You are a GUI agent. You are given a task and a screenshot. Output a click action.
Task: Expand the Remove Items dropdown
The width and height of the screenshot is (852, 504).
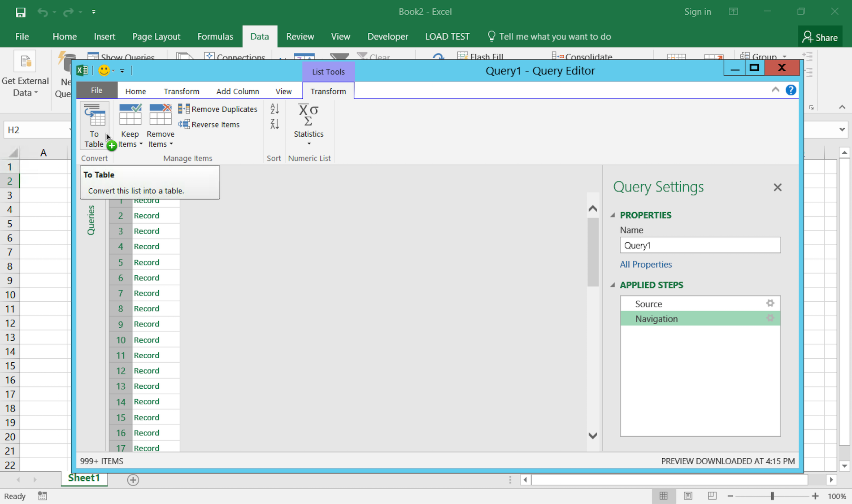172,144
